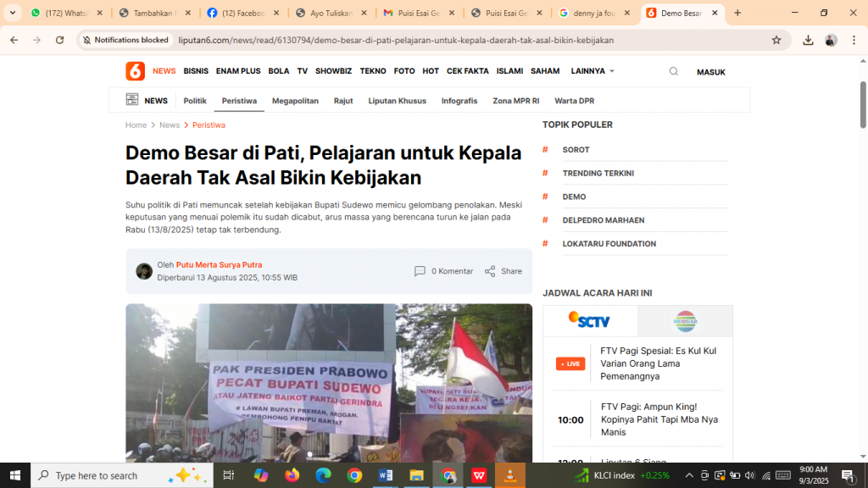Image resolution: width=868 pixels, height=488 pixels.
Task: Go to CEK FAKTA menu item
Action: point(468,71)
